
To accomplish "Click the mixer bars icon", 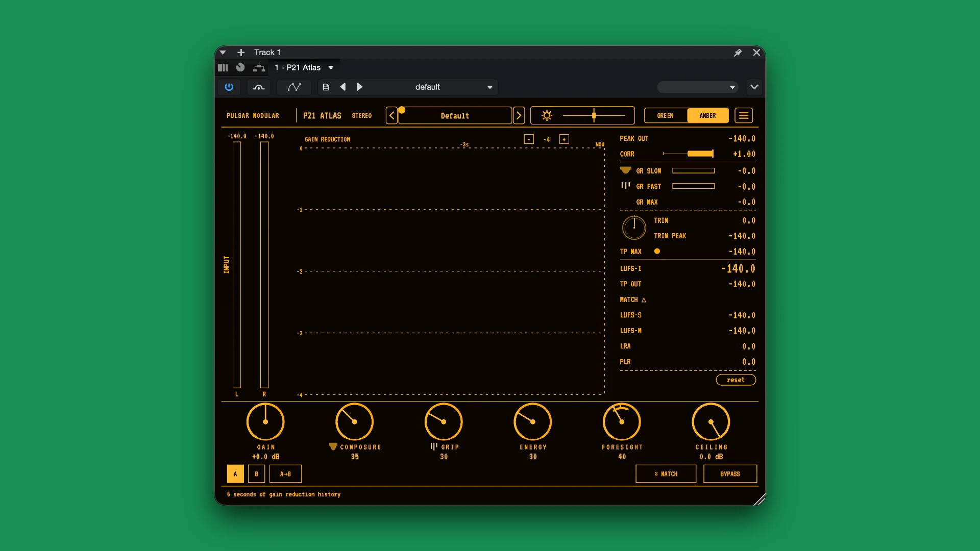I will (223, 67).
